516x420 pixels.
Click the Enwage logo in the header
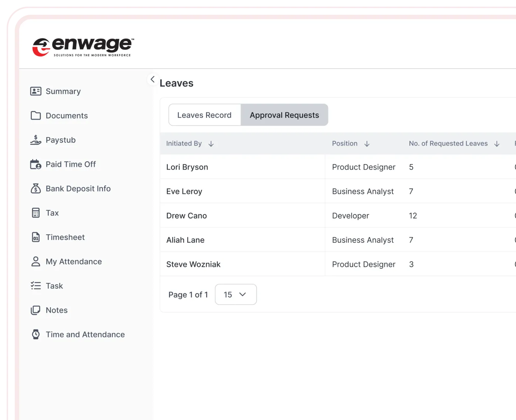tap(83, 47)
